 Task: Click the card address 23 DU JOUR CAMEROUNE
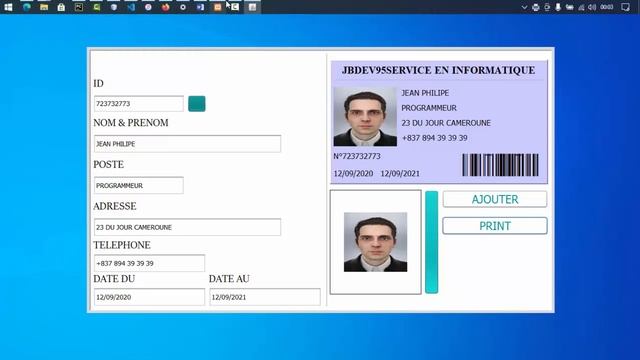[x=446, y=123]
